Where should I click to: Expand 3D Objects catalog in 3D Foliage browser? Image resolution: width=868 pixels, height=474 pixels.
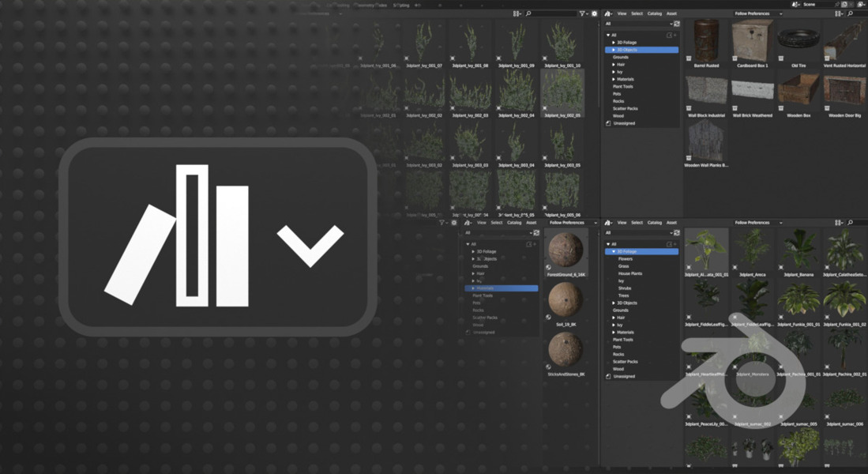coord(614,303)
